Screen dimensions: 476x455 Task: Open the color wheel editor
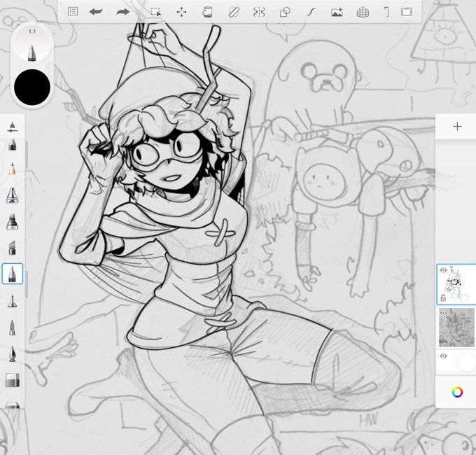(457, 392)
